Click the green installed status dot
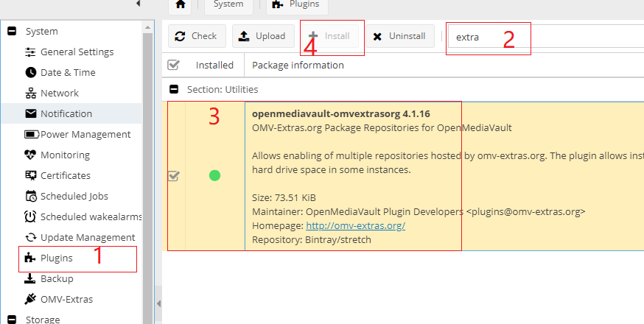Viewport: 644px width, 324px height. pyautogui.click(x=214, y=176)
